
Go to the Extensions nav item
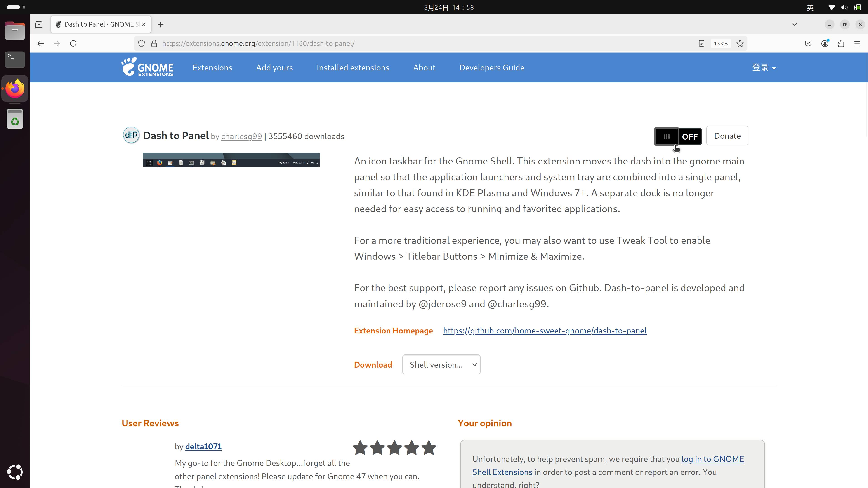(x=212, y=68)
